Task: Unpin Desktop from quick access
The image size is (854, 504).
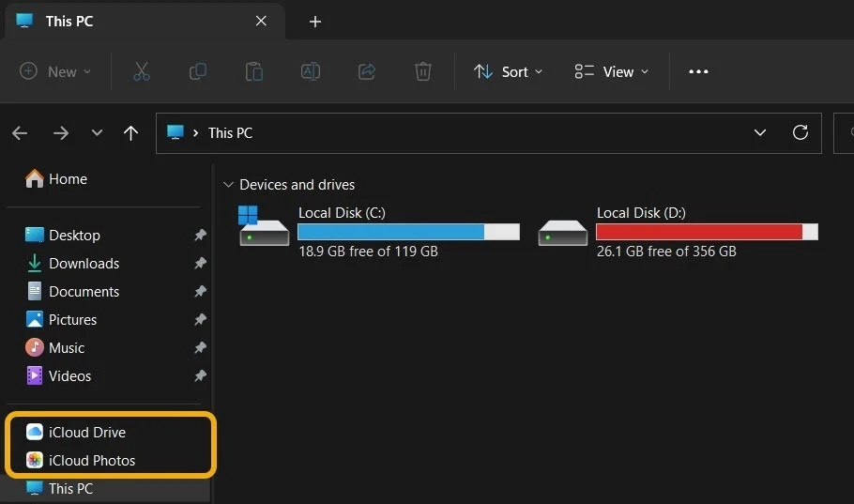Action: click(201, 235)
